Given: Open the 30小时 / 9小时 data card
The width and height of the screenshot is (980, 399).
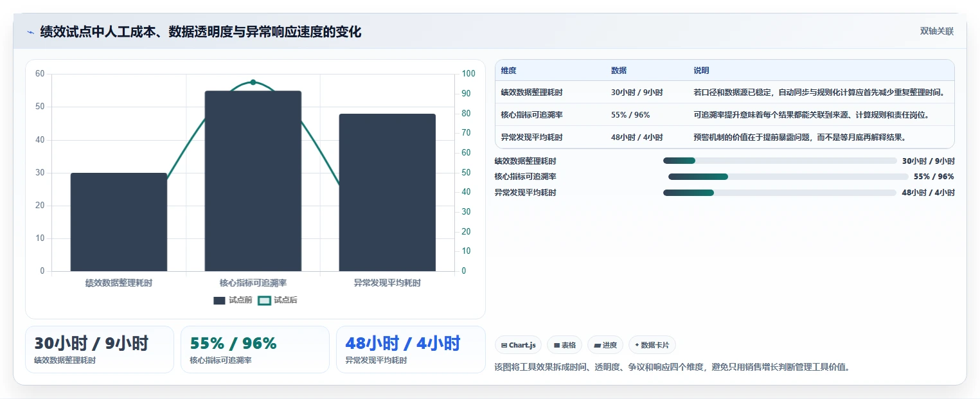Looking at the screenshot, I should 100,350.
